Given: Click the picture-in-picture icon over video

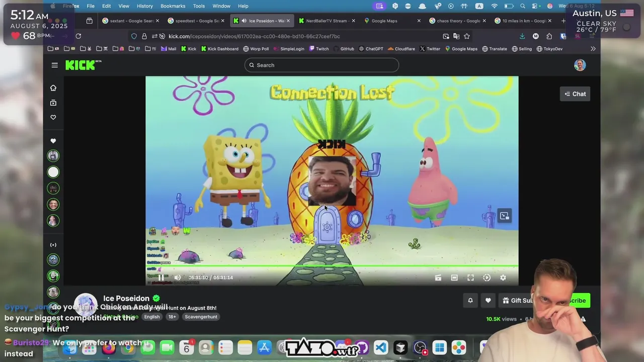Looking at the screenshot, I should tap(504, 216).
